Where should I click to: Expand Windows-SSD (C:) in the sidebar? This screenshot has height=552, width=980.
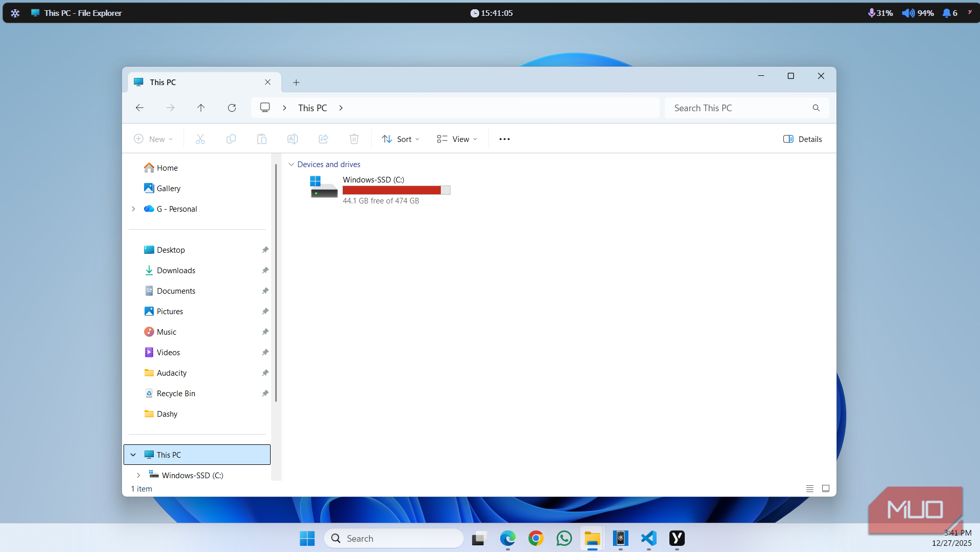pyautogui.click(x=138, y=475)
